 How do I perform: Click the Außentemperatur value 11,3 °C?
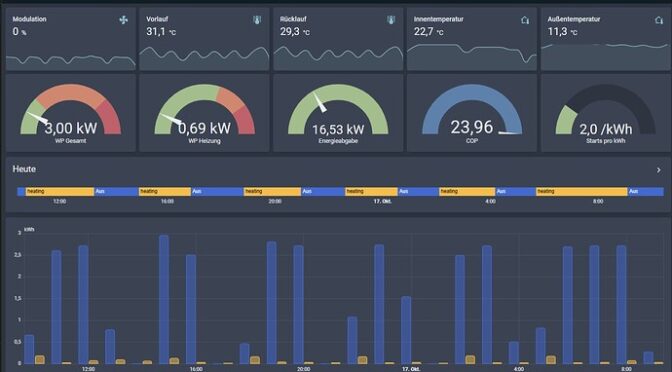tap(562, 31)
